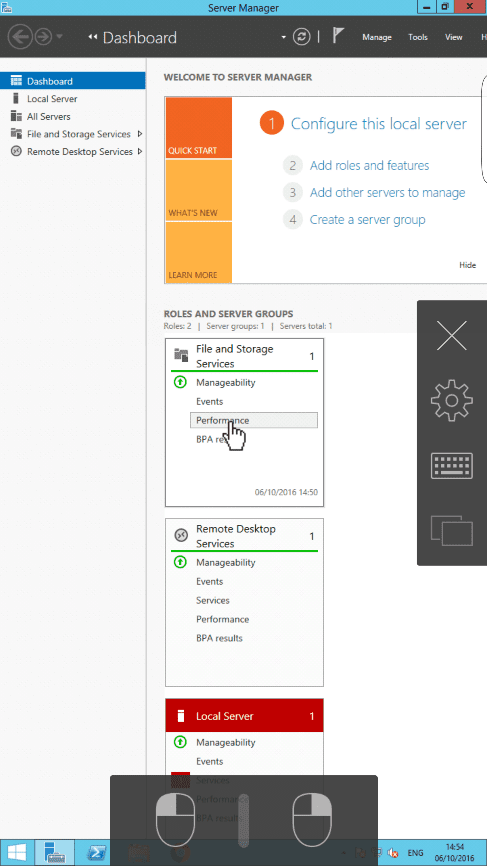Click Configure this local server link

(379, 124)
